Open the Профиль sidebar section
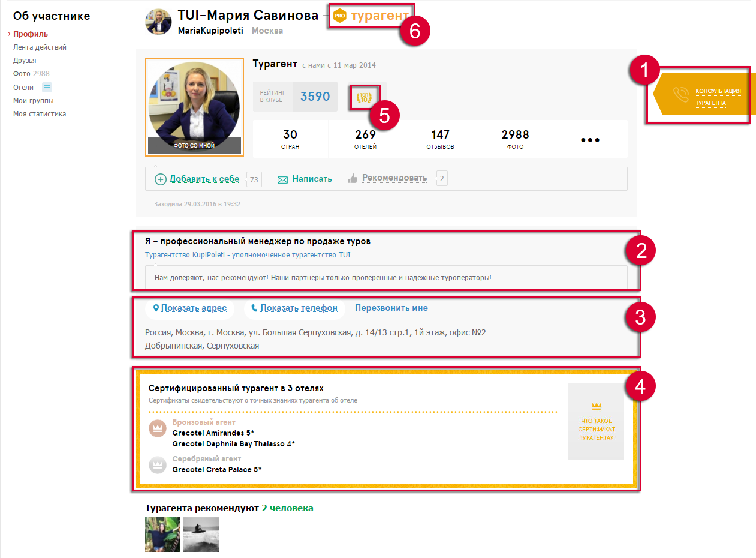 coord(31,34)
